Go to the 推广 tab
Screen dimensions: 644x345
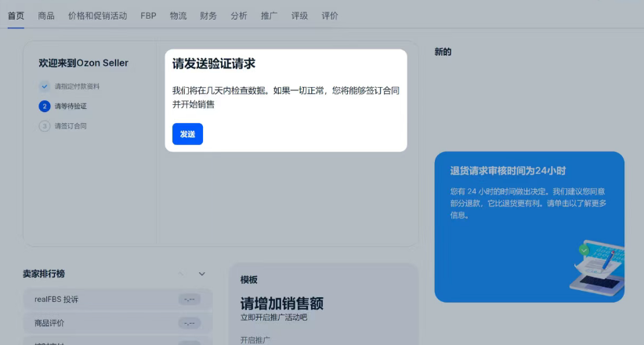(269, 16)
